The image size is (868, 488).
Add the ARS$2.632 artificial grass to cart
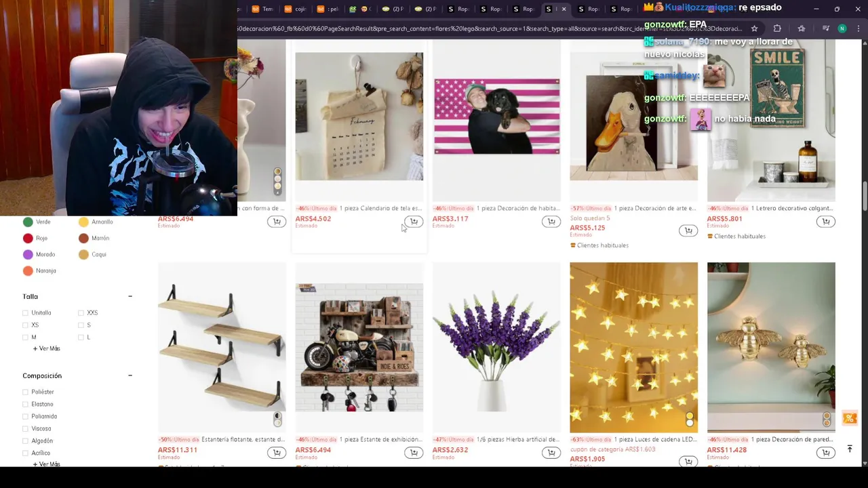[551, 453]
